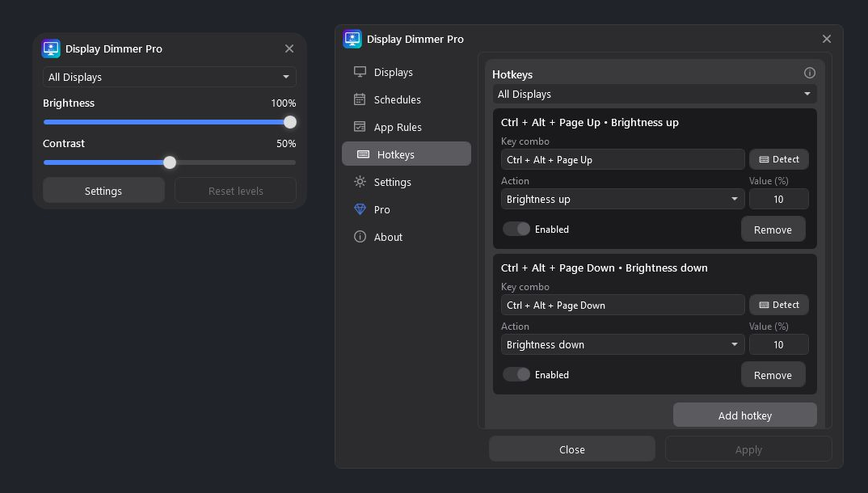868x493 pixels.
Task: Click Detect for Ctrl + Alt + Page Down
Action: coord(779,305)
